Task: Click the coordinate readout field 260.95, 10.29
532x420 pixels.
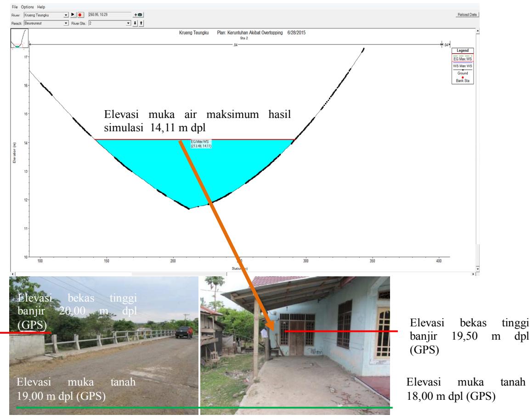Action: 110,15
